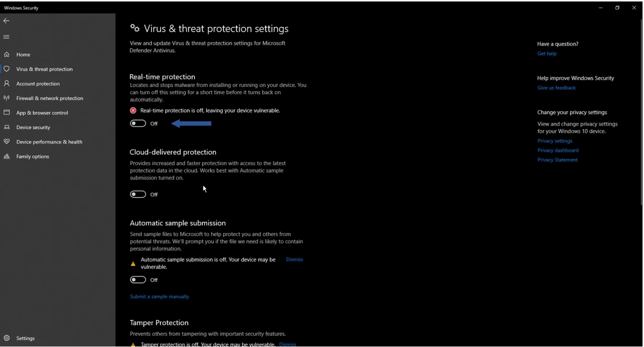Enable Cloud-delivered protection switch
Screen dimensions: 644x347
pos(138,195)
